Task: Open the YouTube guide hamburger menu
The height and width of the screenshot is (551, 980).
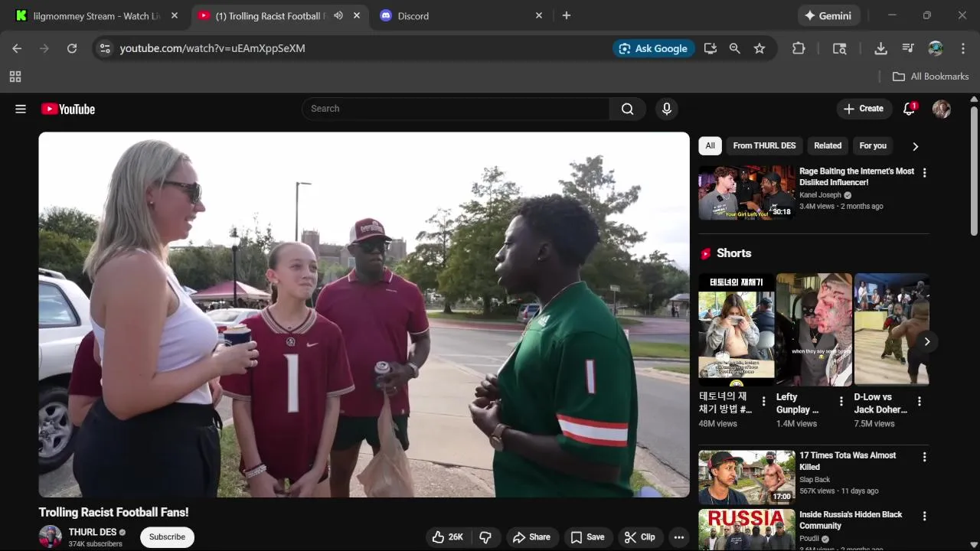Action: point(21,109)
